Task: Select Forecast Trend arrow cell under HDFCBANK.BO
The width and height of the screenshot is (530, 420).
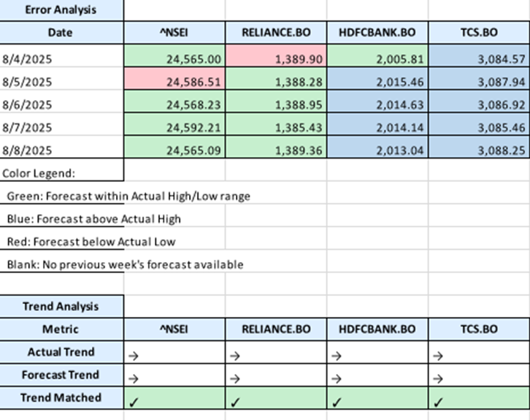Action: click(x=377, y=375)
